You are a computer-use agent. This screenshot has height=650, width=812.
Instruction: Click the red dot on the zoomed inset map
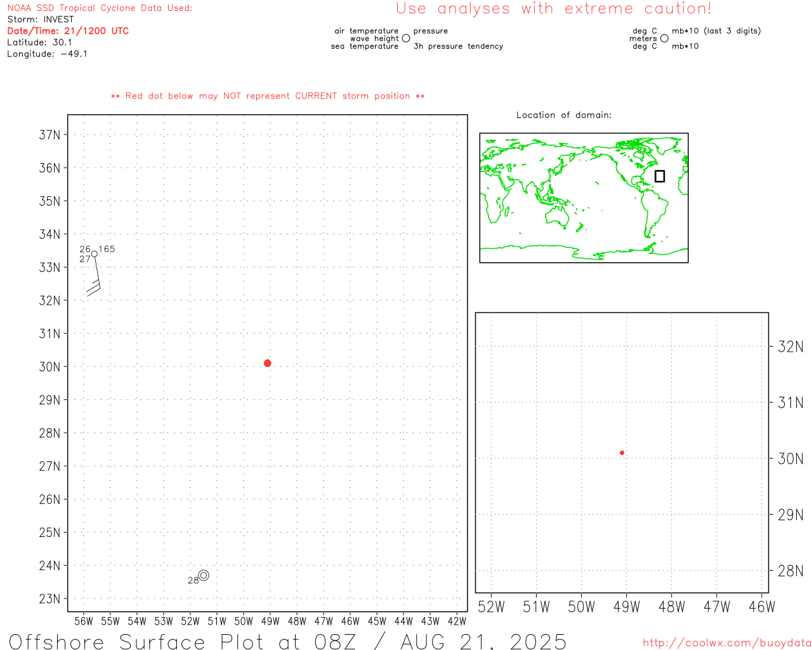pyautogui.click(x=622, y=453)
